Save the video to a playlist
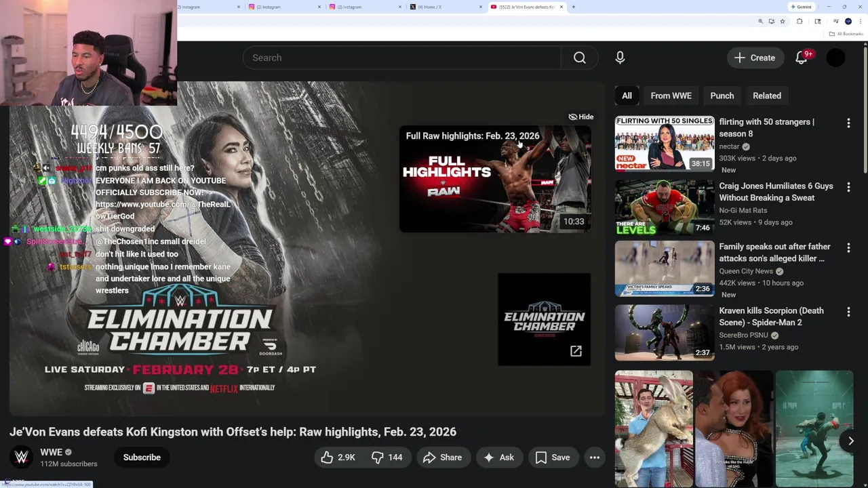Screen dimensions: 868x488 coord(553,457)
